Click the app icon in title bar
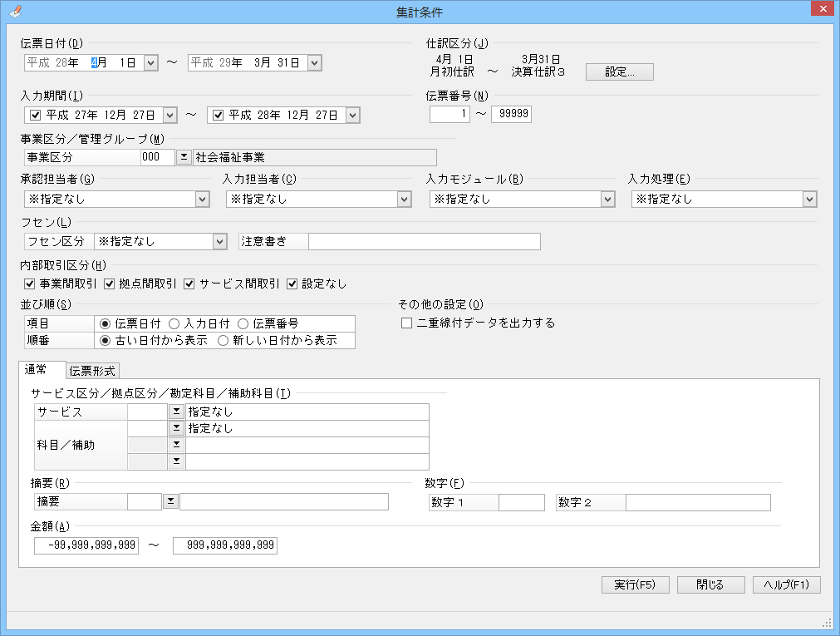Screen dimensions: 840x636 (x=15, y=11)
